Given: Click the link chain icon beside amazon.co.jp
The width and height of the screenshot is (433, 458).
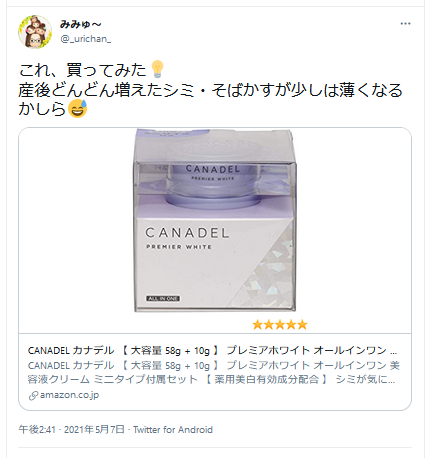Looking at the screenshot, I should click(x=33, y=396).
